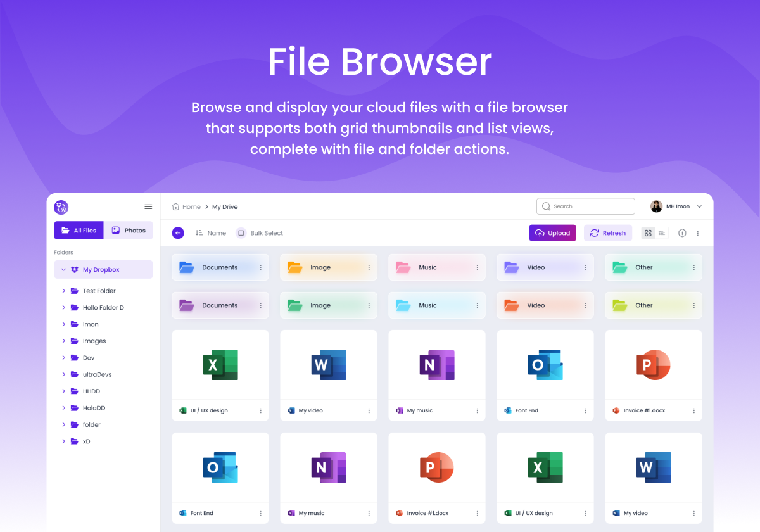Select the All Files tab
760x532 pixels.
pyautogui.click(x=79, y=230)
